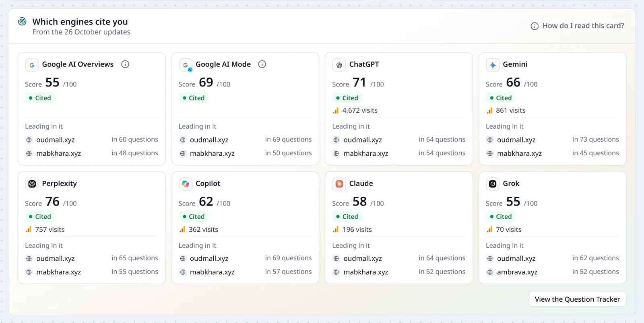Click 'in 48 questions' text

pyautogui.click(x=135, y=153)
